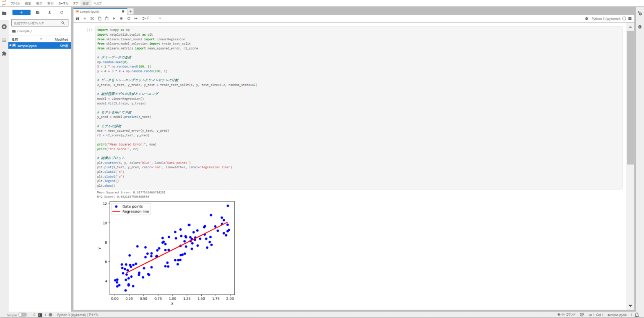Image resolution: width=644 pixels, height=318 pixels.
Task: Click the blue new launcher plus button
Action: click(x=21, y=13)
